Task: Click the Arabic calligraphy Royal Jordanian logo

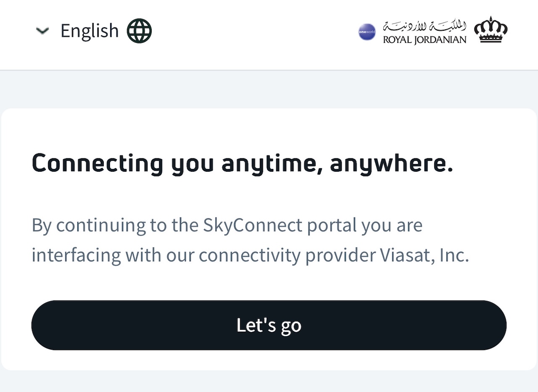Action: tap(425, 26)
